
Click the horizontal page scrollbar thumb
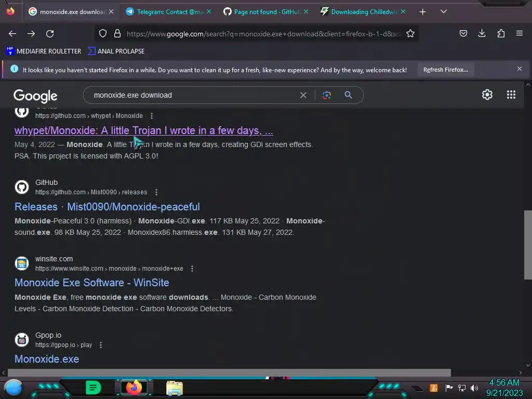pos(229,373)
